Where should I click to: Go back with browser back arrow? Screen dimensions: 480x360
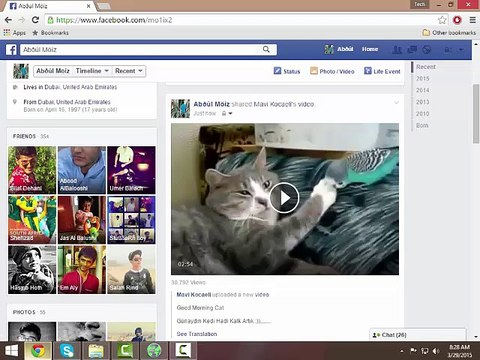click(8, 20)
